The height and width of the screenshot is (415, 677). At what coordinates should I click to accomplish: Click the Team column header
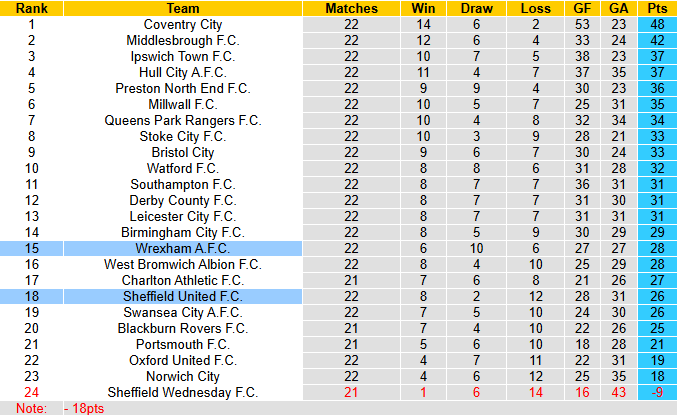coord(182,8)
